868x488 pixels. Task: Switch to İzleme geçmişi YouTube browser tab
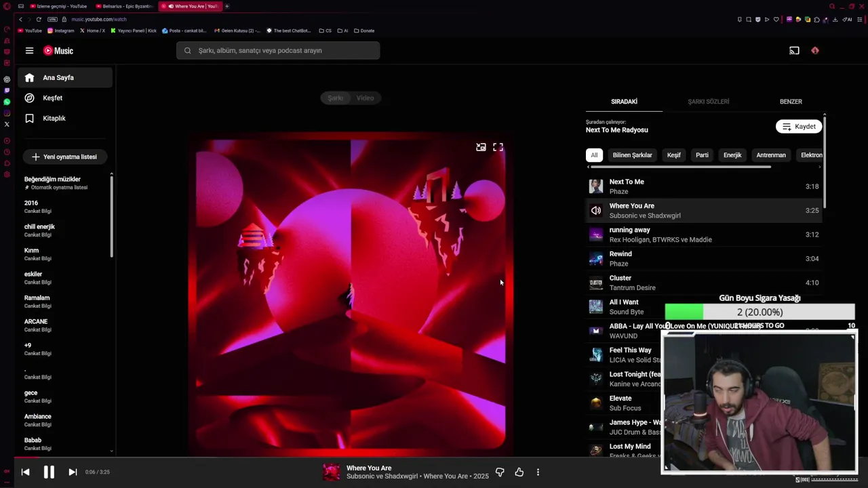coord(58,6)
